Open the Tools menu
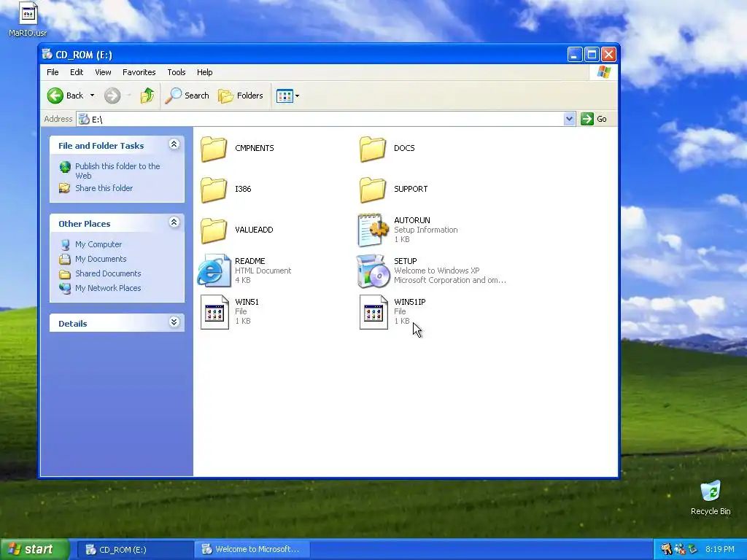 click(x=177, y=72)
